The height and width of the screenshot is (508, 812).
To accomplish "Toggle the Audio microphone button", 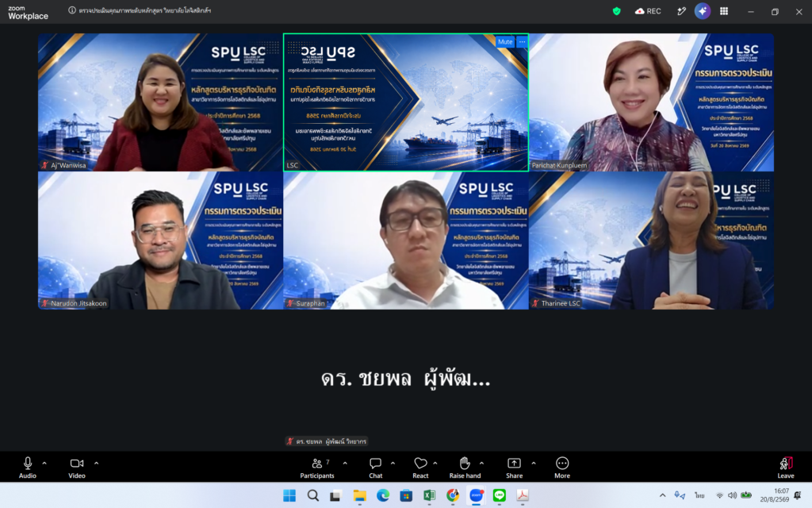I will click(x=28, y=467).
